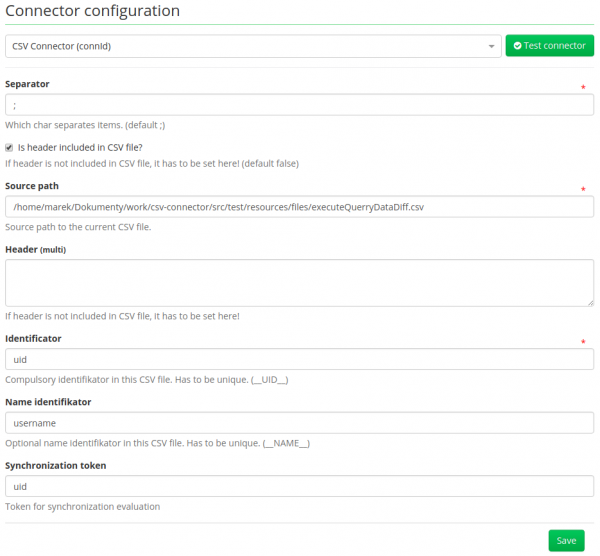Click the Name identifikator username field
Viewport: 600px width, 556px height.
click(x=300, y=423)
